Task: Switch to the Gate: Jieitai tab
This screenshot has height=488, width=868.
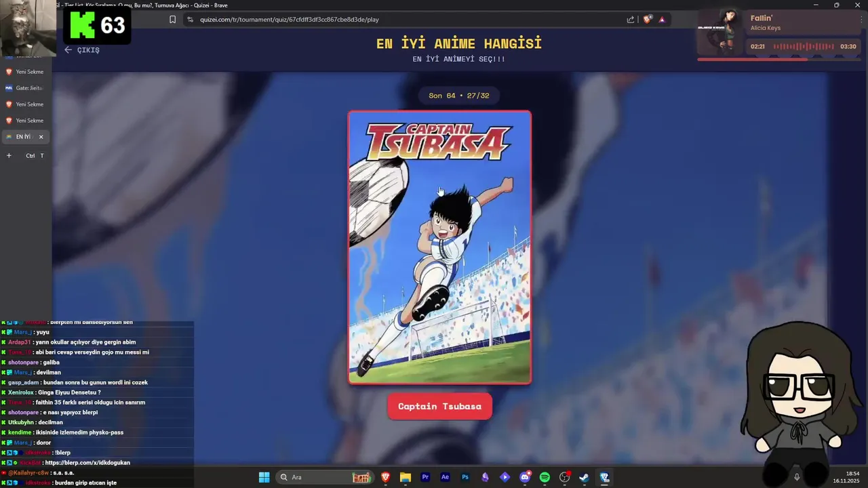Action: point(24,88)
